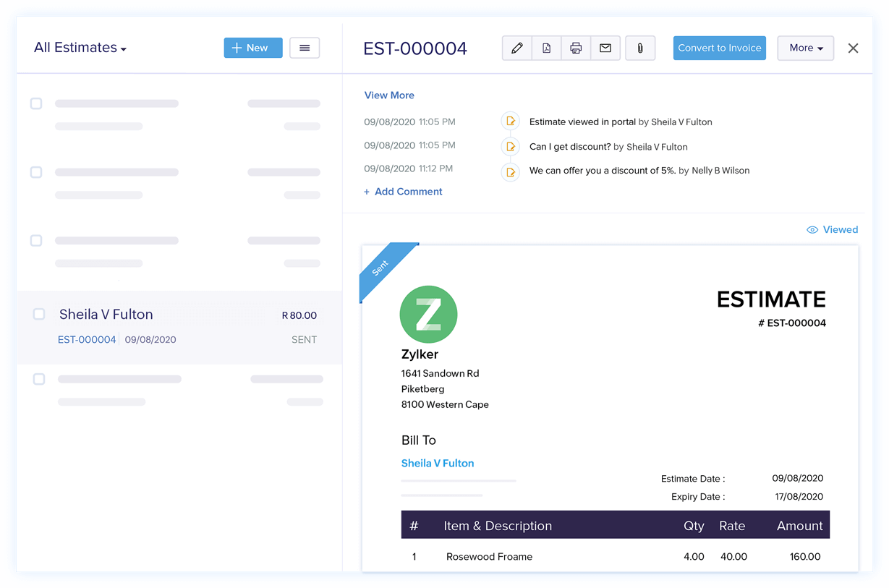Tick the second placeholder row checkbox

(x=36, y=172)
